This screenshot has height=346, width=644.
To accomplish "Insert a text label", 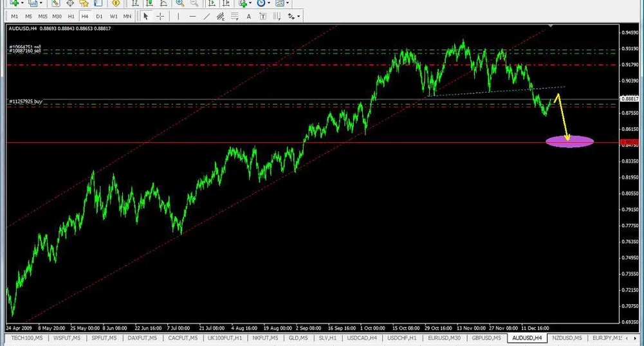I will click(263, 16).
